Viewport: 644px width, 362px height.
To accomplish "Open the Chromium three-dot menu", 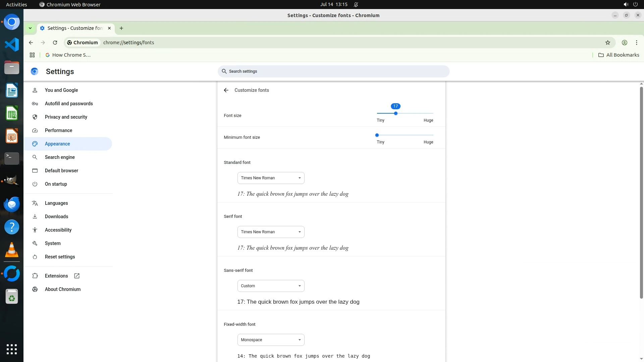I will click(636, 43).
